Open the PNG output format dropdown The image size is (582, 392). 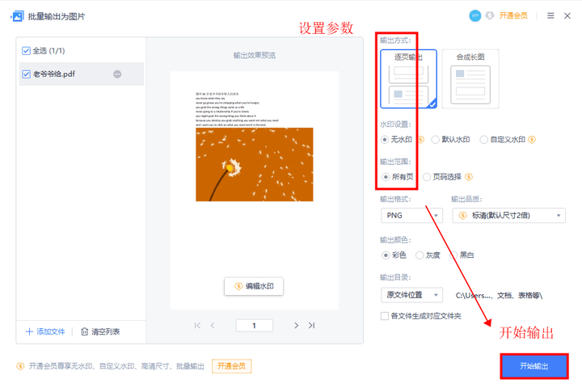411,216
